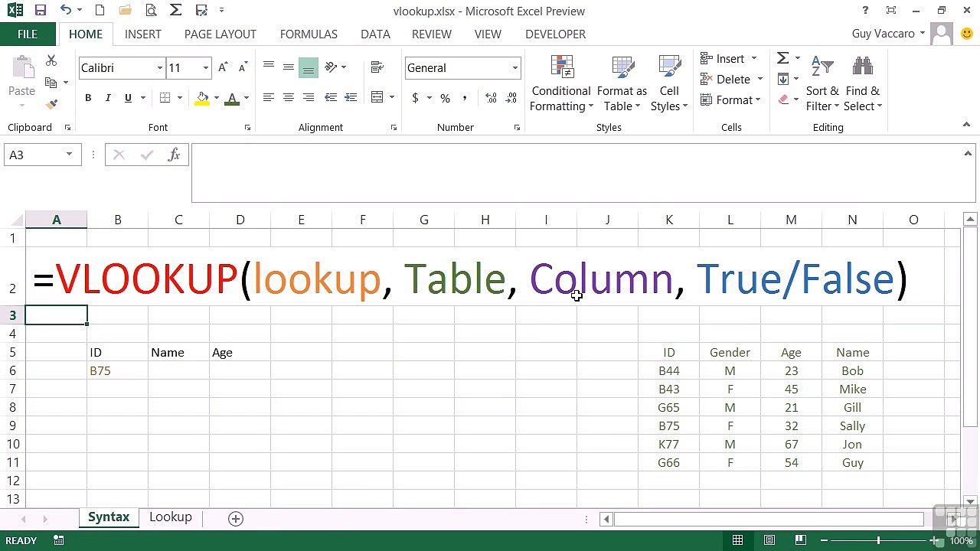Toggle Align Left
This screenshot has width=980, height=551.
[269, 97]
